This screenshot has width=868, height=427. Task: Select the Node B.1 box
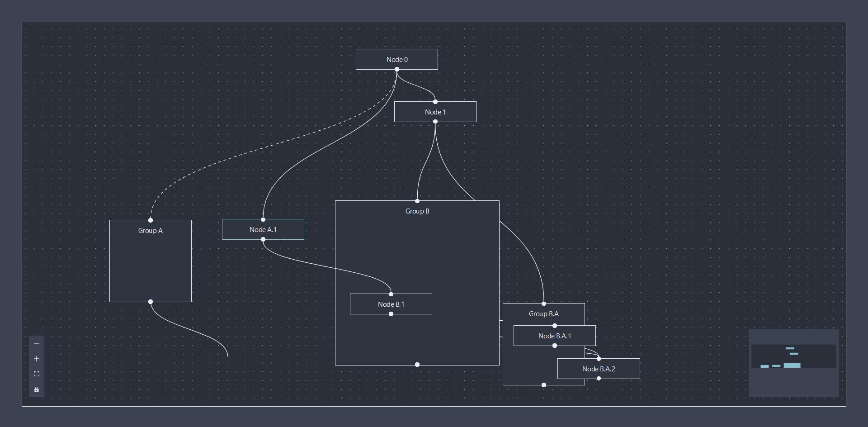coord(391,304)
